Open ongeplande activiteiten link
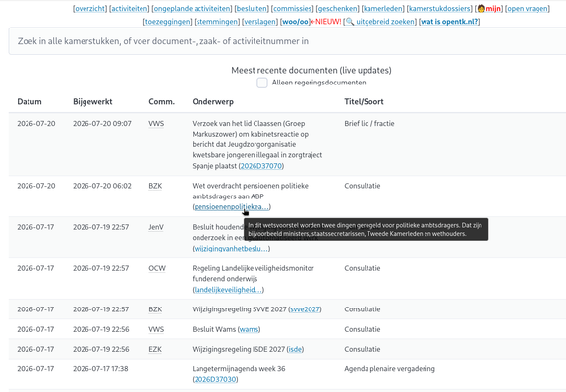This screenshot has height=392, width=566. pos(193,8)
